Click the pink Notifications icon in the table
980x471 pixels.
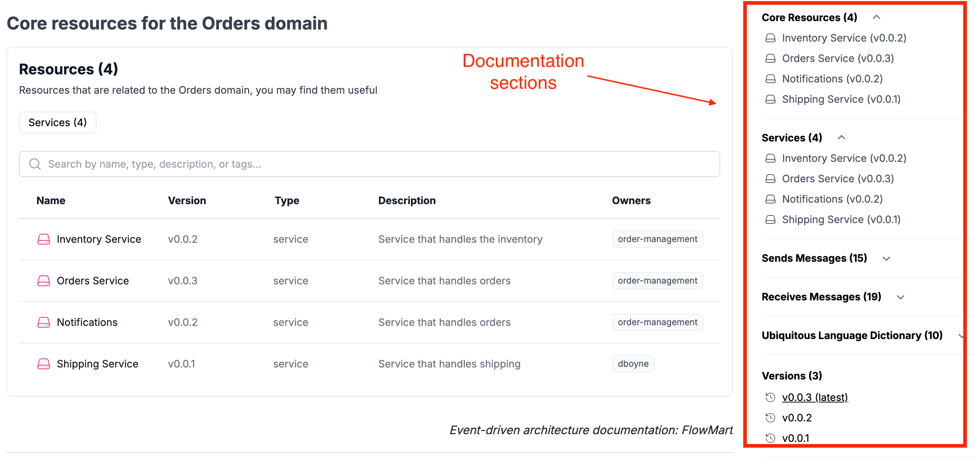pos(43,322)
